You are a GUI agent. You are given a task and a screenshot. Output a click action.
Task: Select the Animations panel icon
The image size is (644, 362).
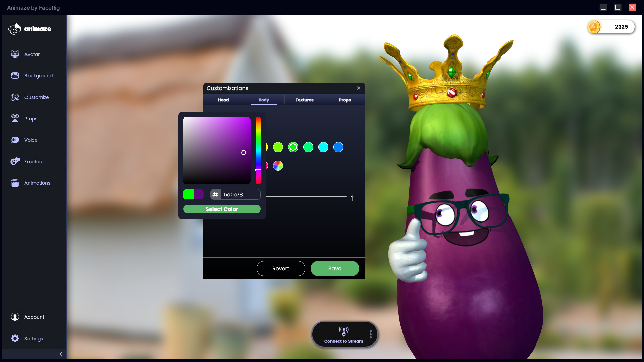[15, 183]
